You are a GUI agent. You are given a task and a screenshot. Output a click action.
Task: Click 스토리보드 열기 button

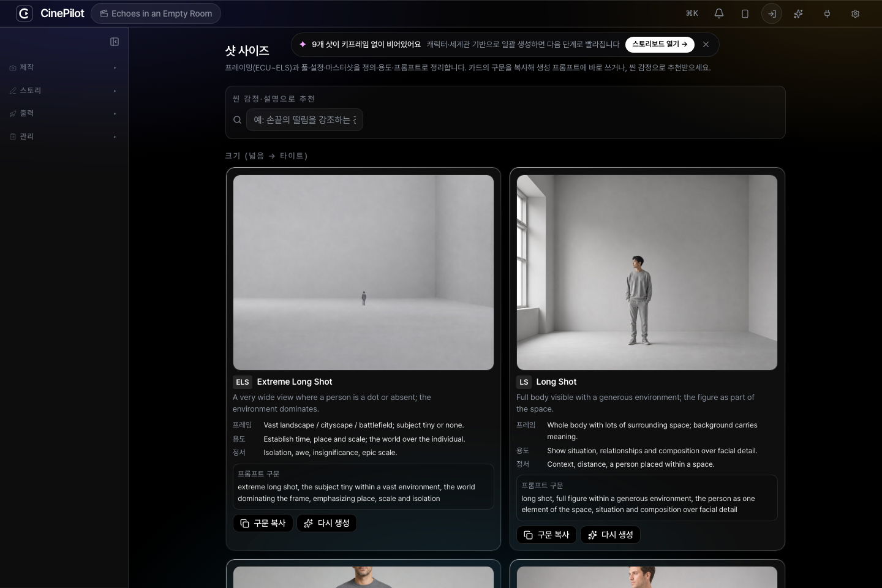(660, 44)
